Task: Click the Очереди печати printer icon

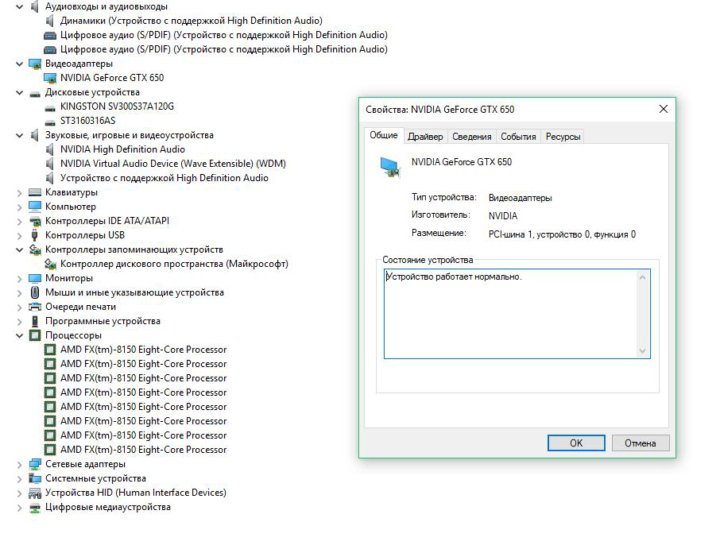Action: pyautogui.click(x=35, y=307)
